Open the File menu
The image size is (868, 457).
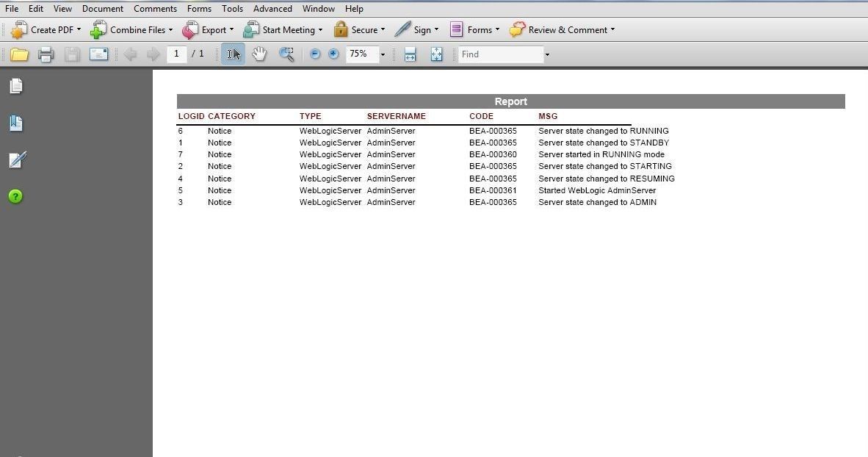click(x=12, y=9)
